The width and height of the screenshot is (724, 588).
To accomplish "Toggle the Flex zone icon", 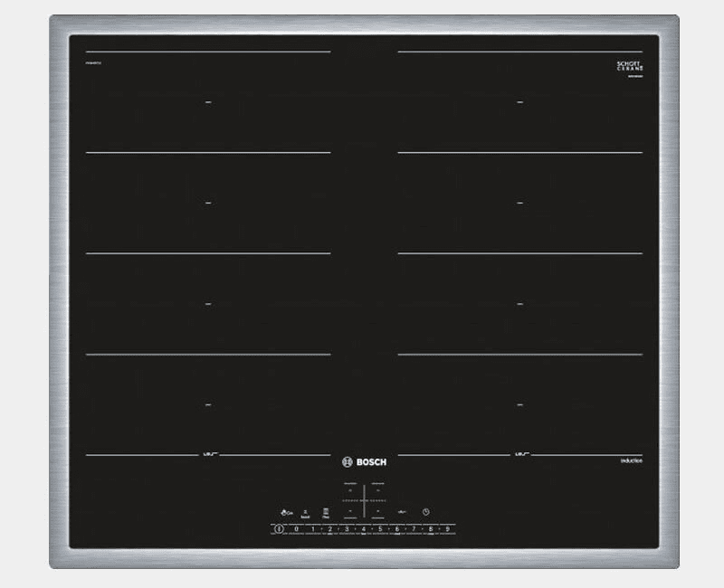I will [326, 513].
